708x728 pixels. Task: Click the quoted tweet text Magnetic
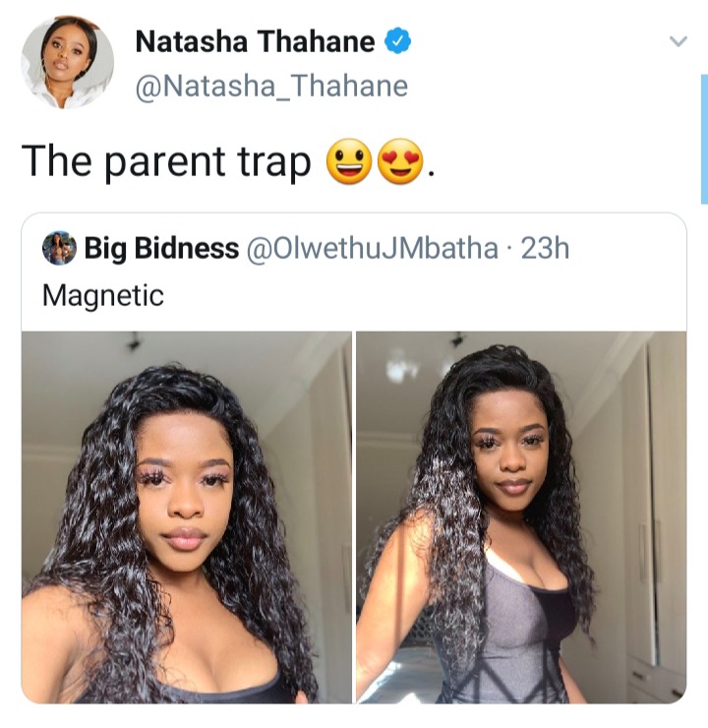(x=103, y=295)
